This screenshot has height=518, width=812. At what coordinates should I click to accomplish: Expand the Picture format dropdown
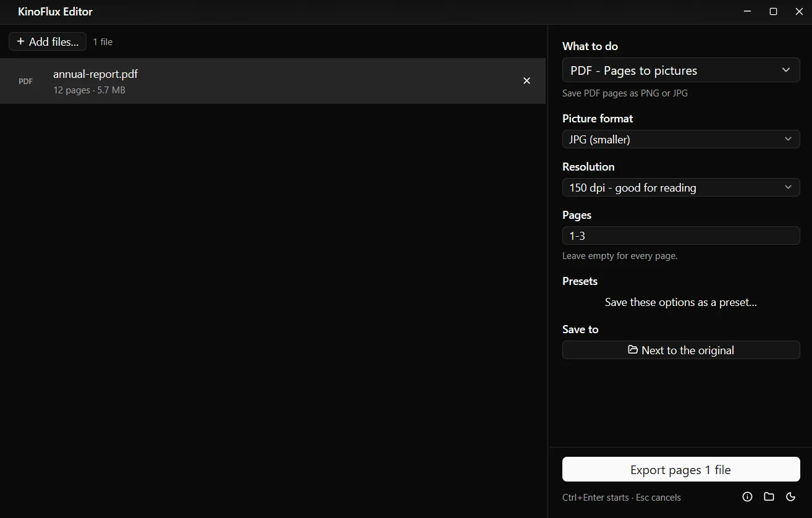681,139
